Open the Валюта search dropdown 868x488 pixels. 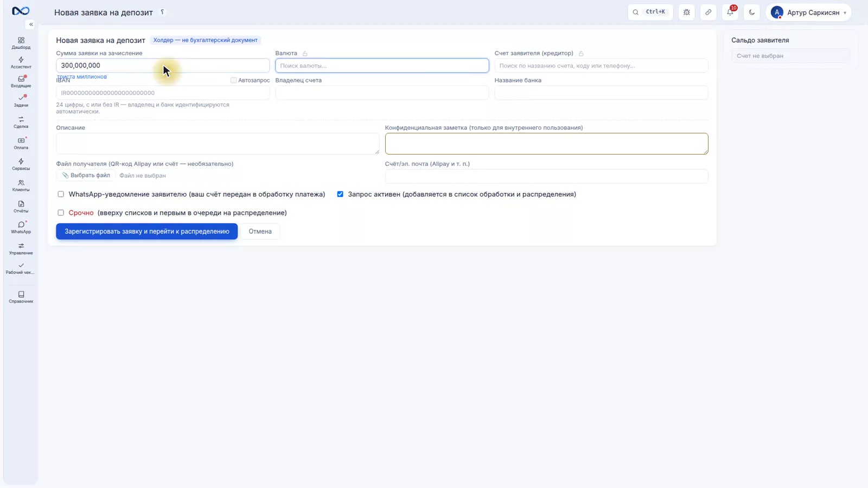click(382, 66)
